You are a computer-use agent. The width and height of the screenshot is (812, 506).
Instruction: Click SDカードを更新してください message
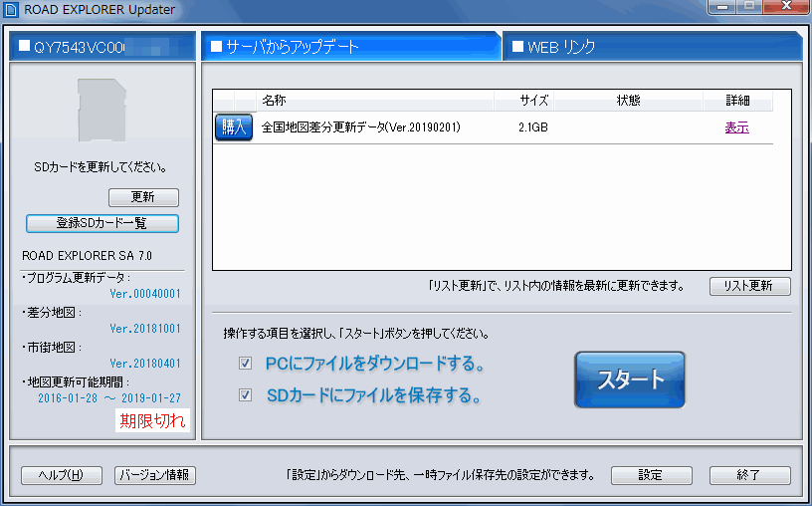point(100,168)
